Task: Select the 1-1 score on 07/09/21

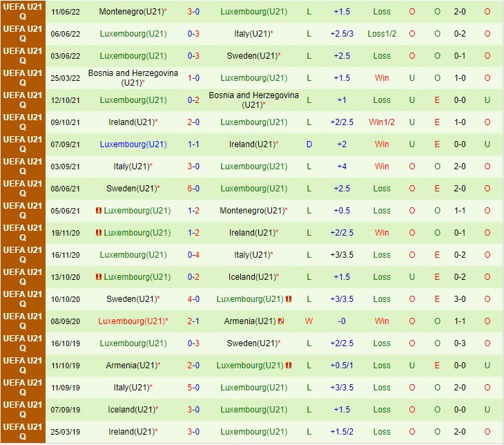Action: point(193,144)
